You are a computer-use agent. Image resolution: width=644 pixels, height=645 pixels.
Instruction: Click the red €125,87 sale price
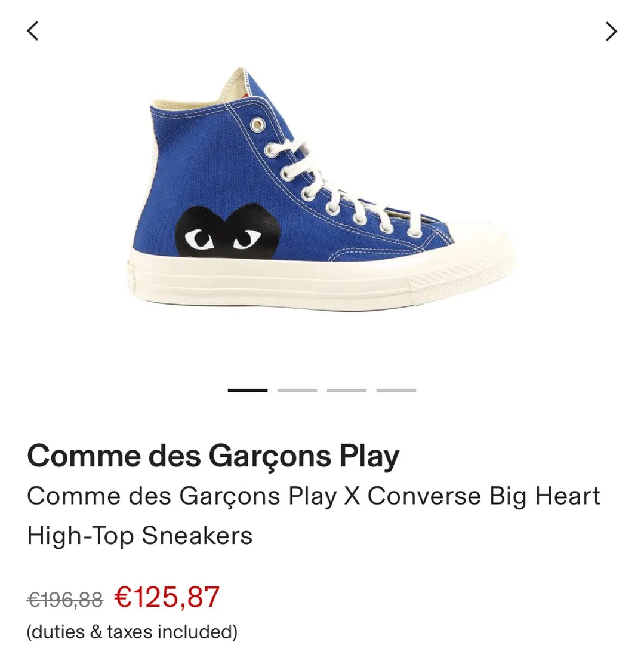point(167,597)
